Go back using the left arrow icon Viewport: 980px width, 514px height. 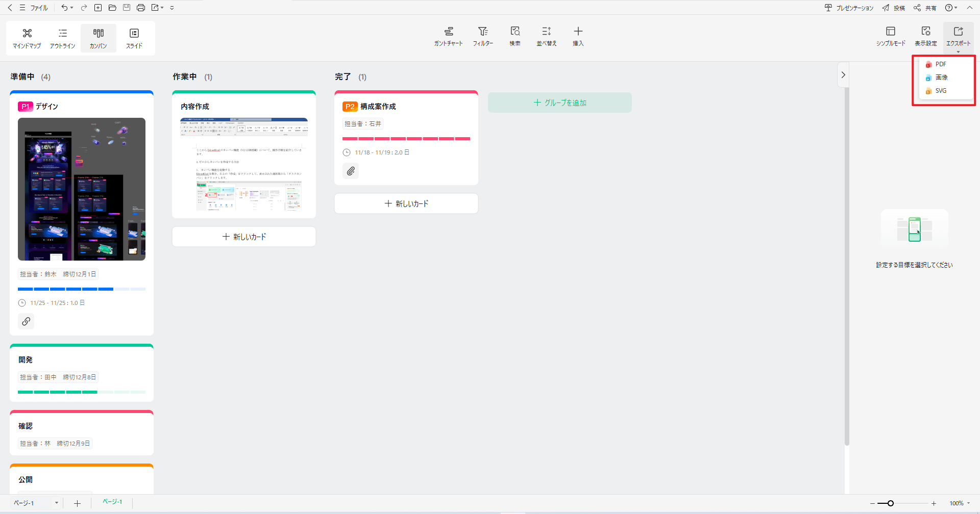pos(10,8)
